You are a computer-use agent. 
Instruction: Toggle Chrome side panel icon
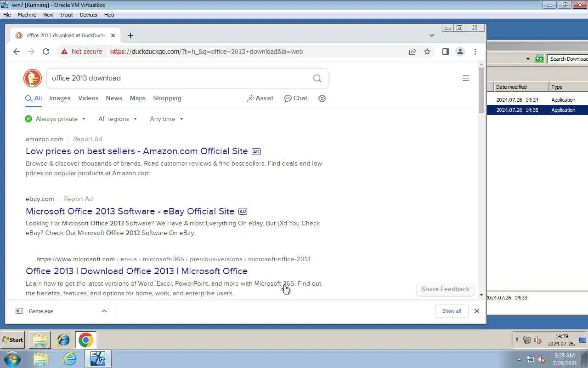pyautogui.click(x=445, y=52)
